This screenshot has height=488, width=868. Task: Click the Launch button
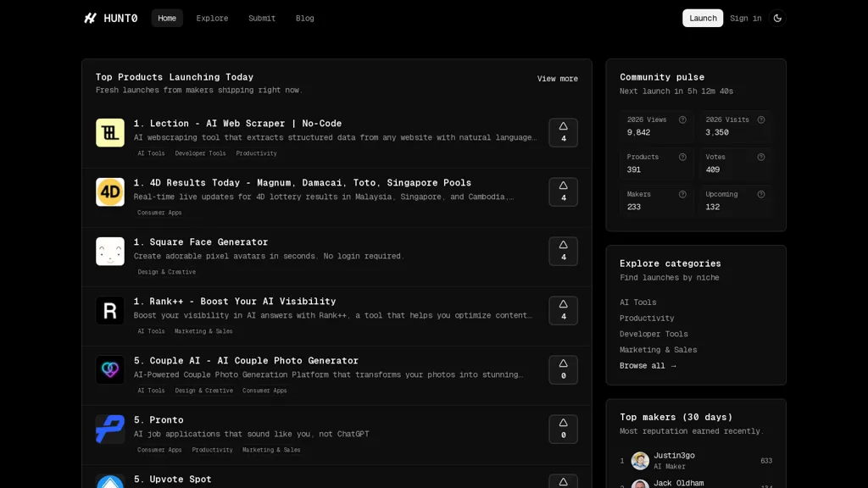tap(703, 19)
